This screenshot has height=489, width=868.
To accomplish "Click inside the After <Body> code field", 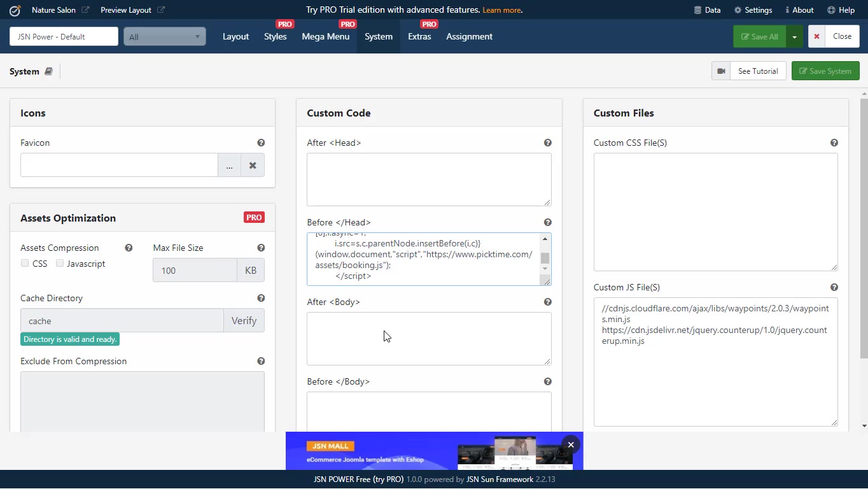I will tap(428, 338).
